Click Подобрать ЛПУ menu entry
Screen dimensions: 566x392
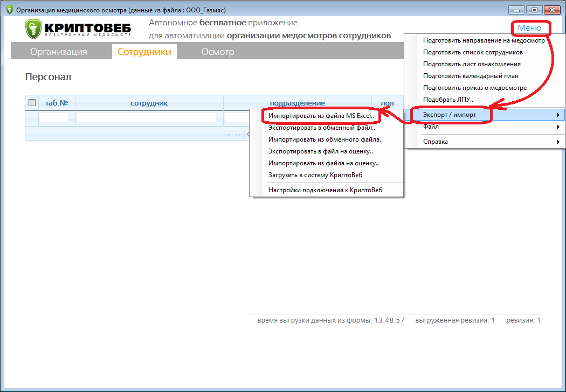[448, 100]
